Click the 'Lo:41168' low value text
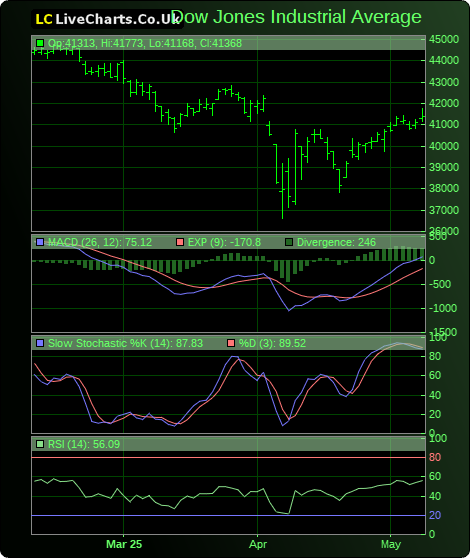This screenshot has height=558, width=470. (x=171, y=43)
